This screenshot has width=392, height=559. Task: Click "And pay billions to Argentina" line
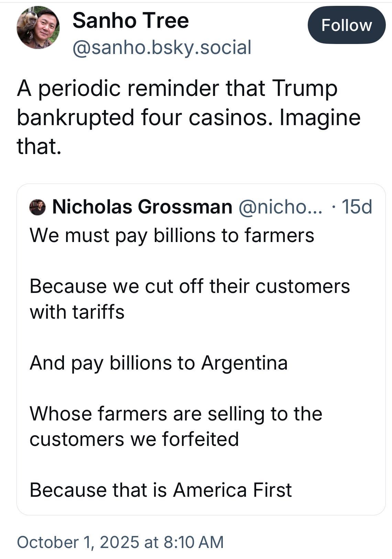(x=159, y=363)
